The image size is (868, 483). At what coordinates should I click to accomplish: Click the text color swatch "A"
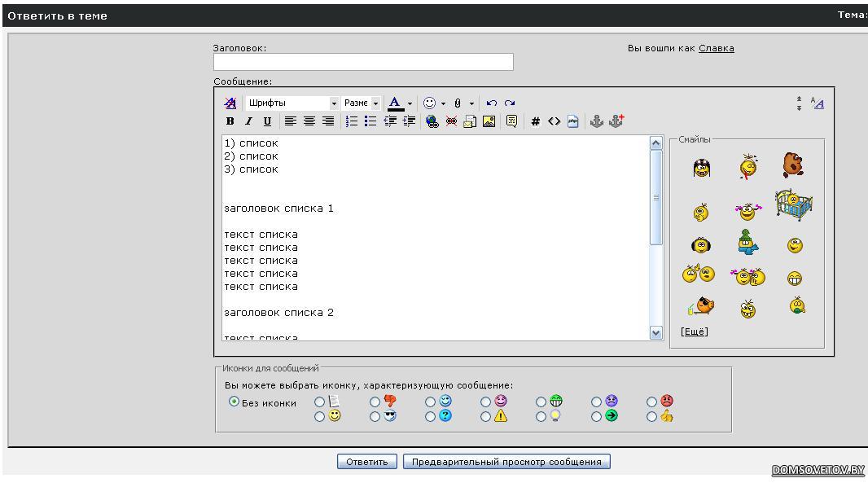click(x=395, y=103)
